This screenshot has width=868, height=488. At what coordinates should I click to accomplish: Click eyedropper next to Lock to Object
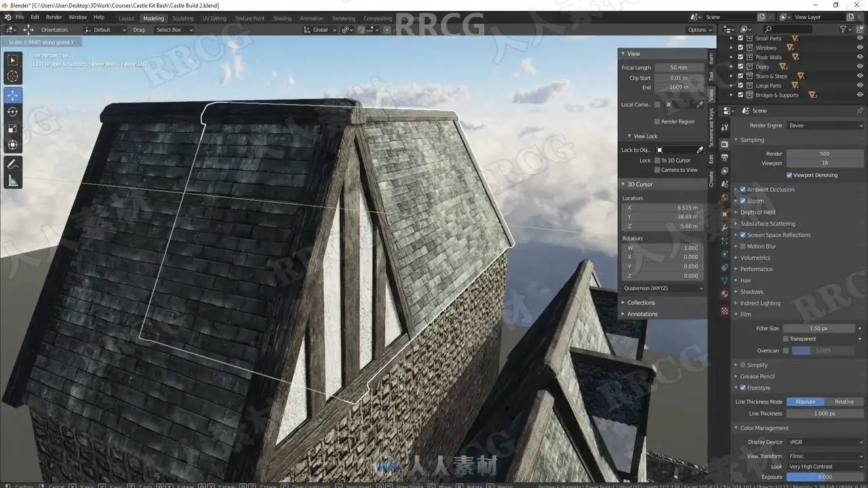tap(700, 150)
